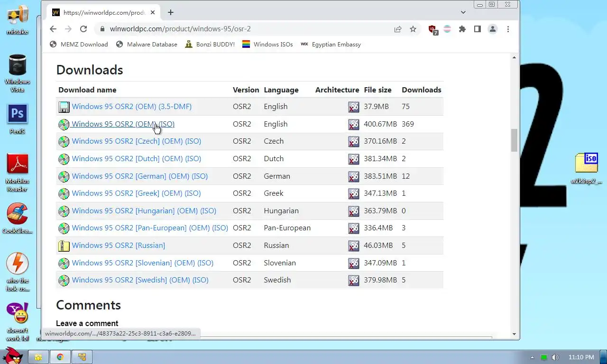Open the Yahoo 'doesn't work lol' icon
Screen dimensions: 607x364
pos(17,322)
